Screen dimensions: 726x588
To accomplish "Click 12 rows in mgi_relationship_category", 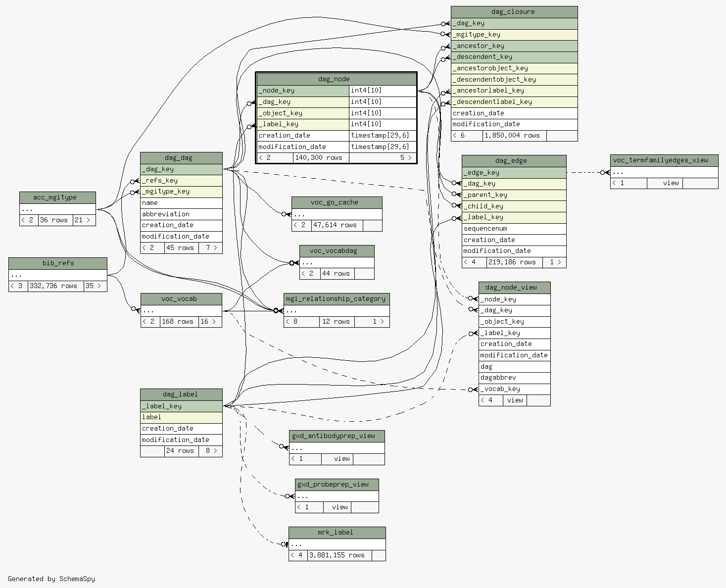I will pos(338,322).
